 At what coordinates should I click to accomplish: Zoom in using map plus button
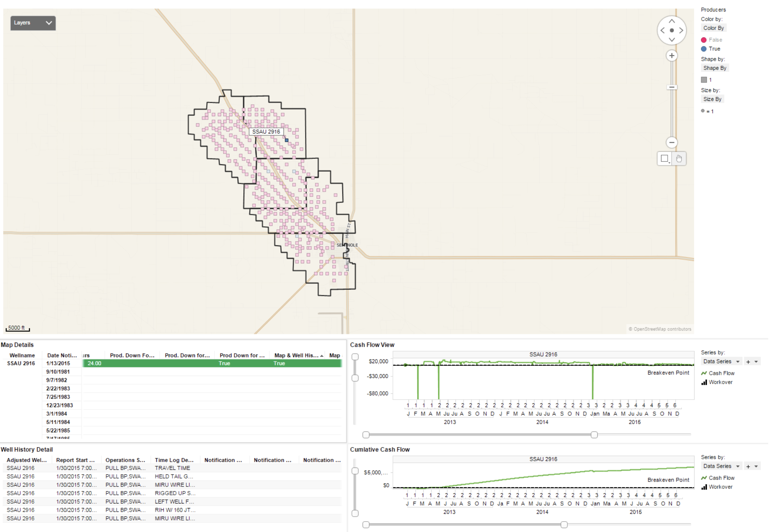(x=671, y=56)
